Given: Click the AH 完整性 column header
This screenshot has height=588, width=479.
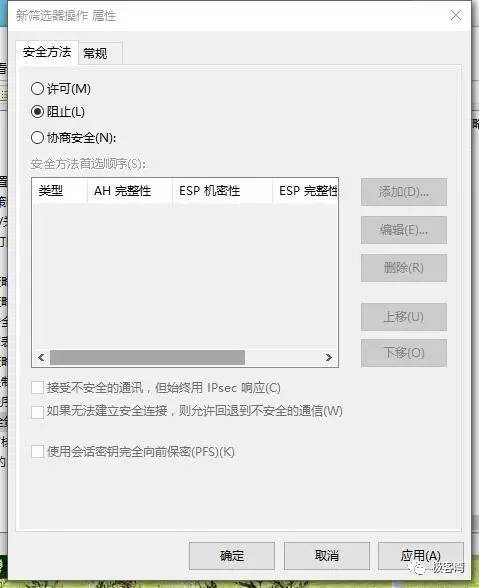Looking at the screenshot, I should point(130,191).
